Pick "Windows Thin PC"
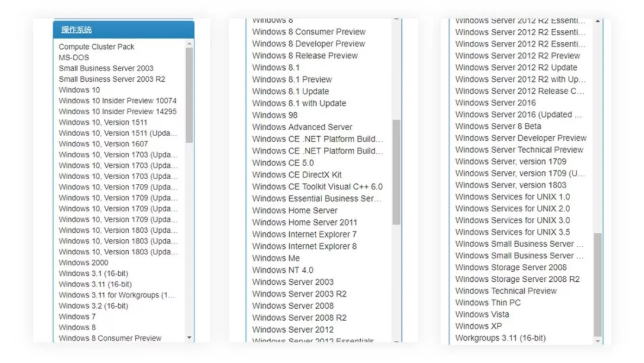 [x=488, y=303]
